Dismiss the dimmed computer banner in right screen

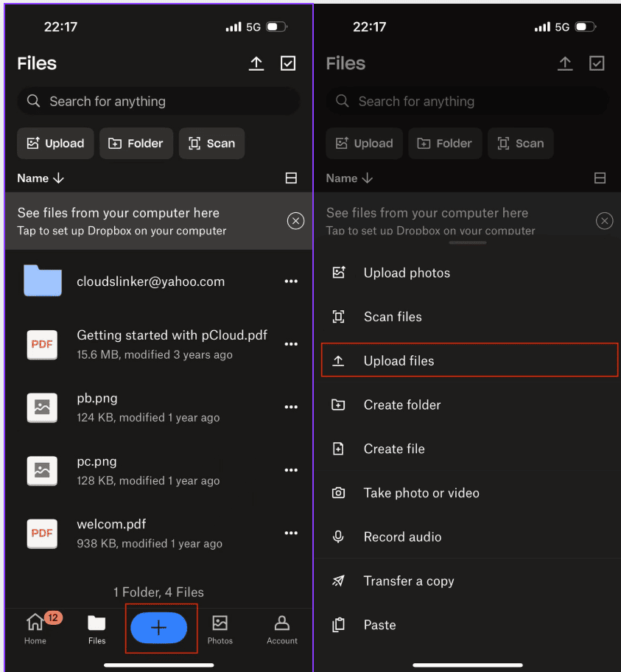[x=604, y=221]
